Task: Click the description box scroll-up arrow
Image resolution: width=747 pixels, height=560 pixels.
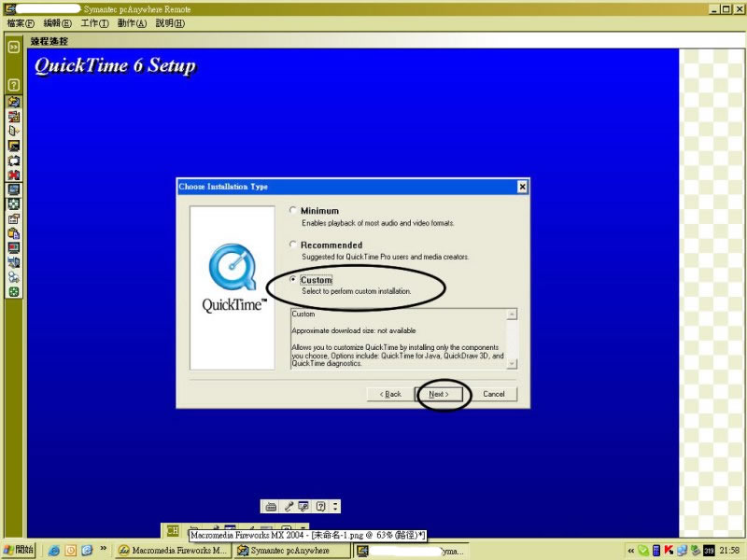Action: pyautogui.click(x=512, y=315)
